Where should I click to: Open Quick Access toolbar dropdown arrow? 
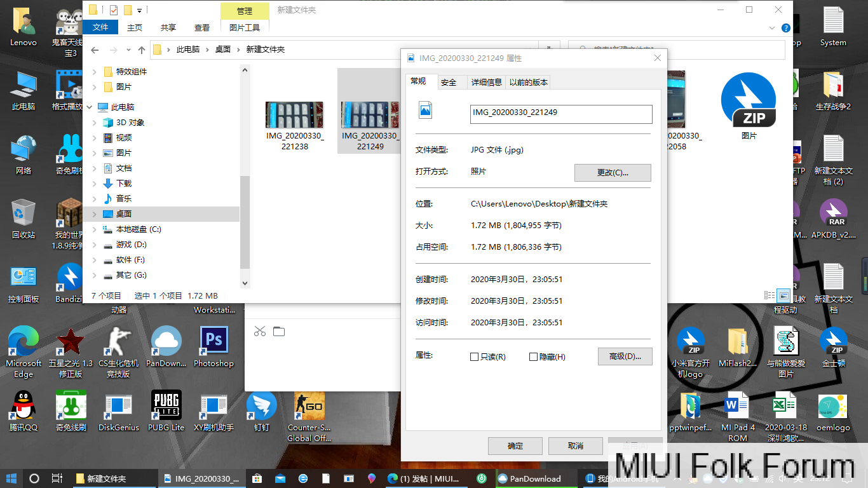click(x=139, y=10)
